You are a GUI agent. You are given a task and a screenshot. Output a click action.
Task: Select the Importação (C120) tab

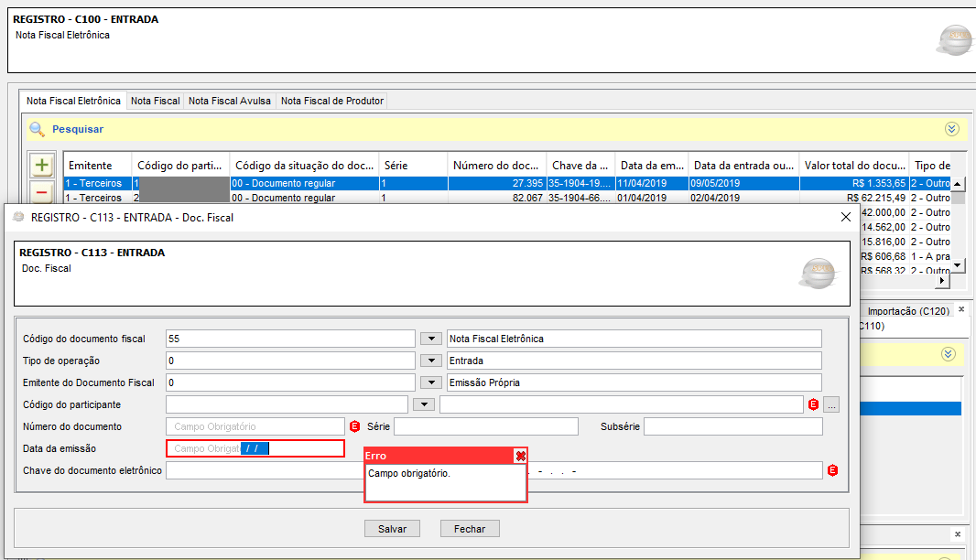point(907,311)
